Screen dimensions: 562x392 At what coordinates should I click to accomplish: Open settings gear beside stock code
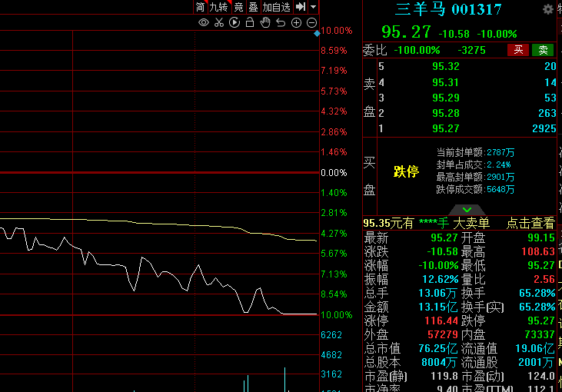[x=548, y=9]
